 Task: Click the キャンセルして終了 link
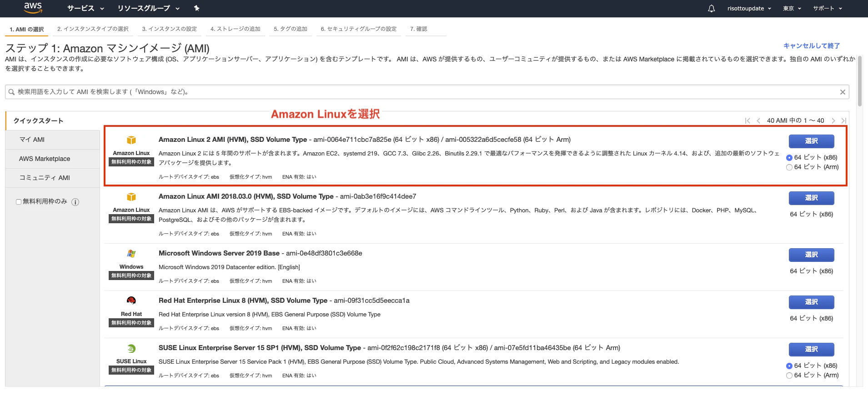(x=811, y=45)
